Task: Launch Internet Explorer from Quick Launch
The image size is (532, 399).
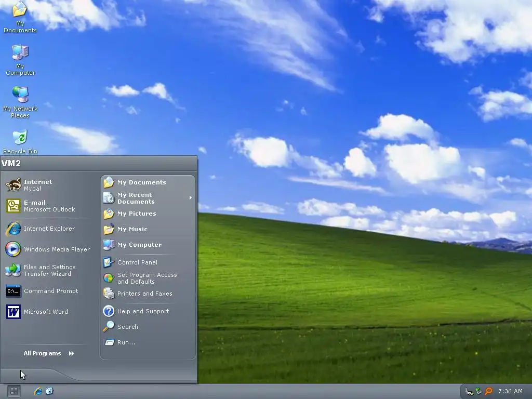Action: [x=38, y=391]
